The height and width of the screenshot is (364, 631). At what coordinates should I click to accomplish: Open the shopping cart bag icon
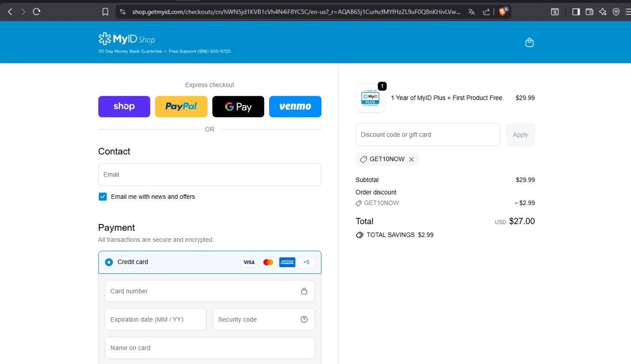point(530,42)
